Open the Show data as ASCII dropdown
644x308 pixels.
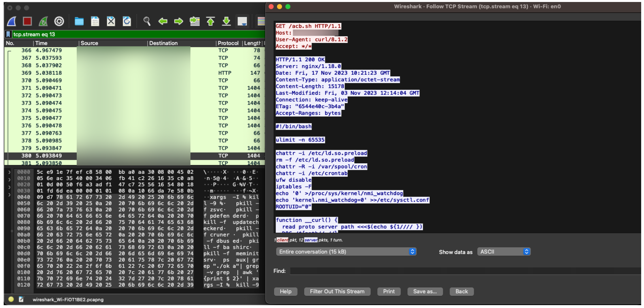tap(504, 252)
